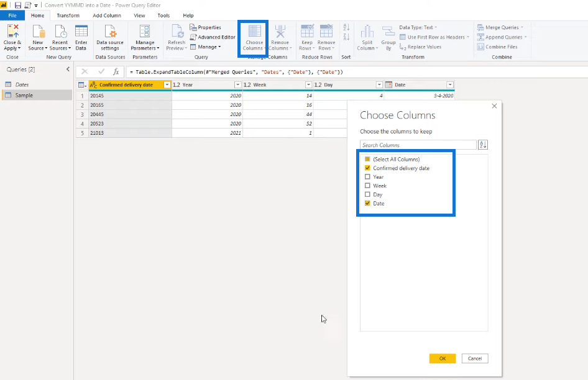Viewport: 588px width, 380px height.
Task: Click the Choose Columns icon
Action: (255, 32)
